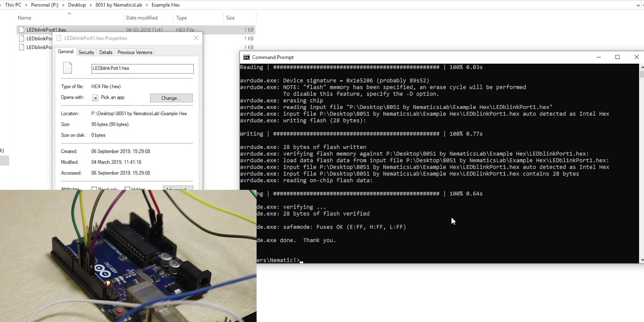This screenshot has height=322, width=644.
Task: Open the Previous Versions tab
Action: pos(134,52)
